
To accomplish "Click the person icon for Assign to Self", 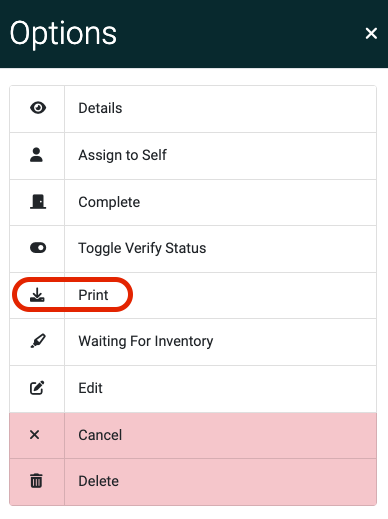I will pos(36,155).
